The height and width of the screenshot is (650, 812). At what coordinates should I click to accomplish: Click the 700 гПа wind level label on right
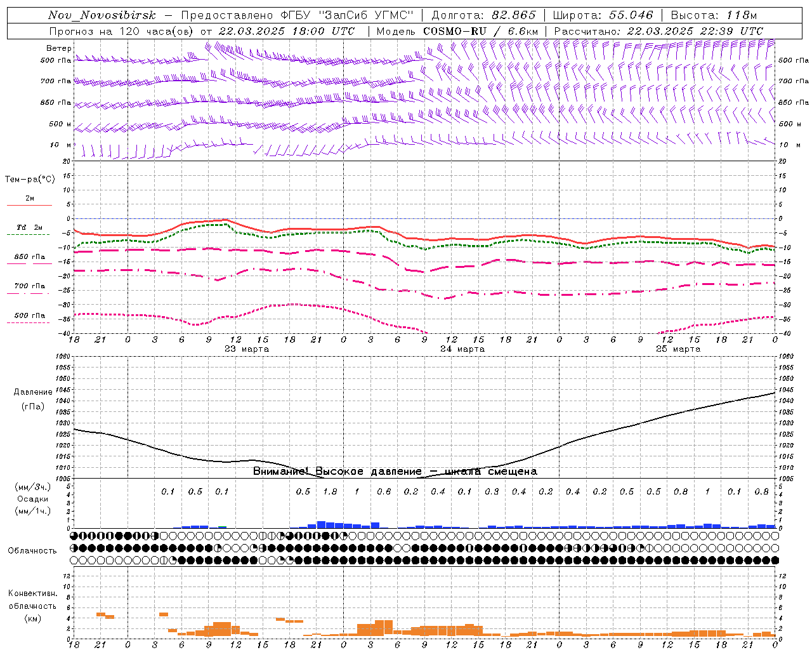(x=793, y=81)
